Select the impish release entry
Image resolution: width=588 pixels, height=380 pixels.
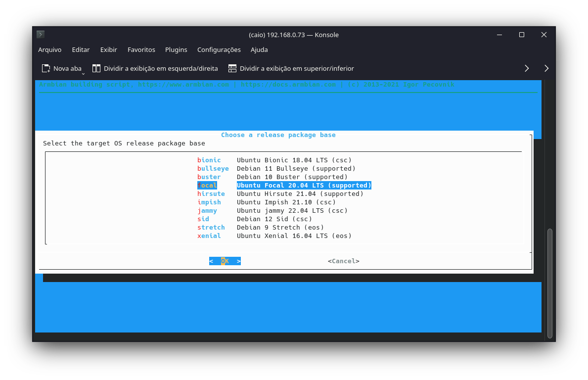coord(209,202)
